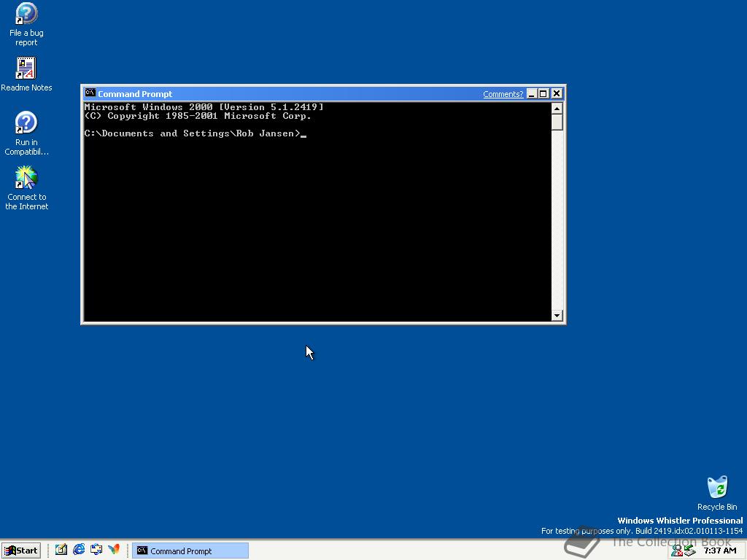747x560 pixels.
Task: Click the Command Prompt taskbar button
Action: click(190, 551)
